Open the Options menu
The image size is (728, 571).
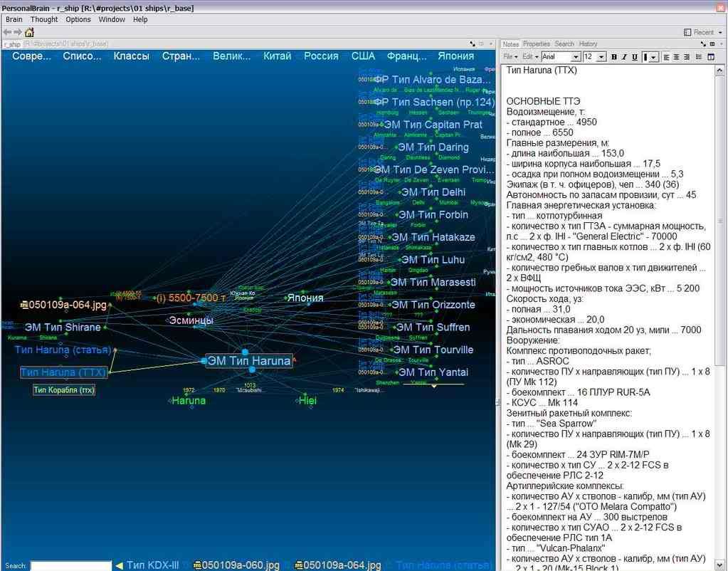pyautogui.click(x=78, y=19)
